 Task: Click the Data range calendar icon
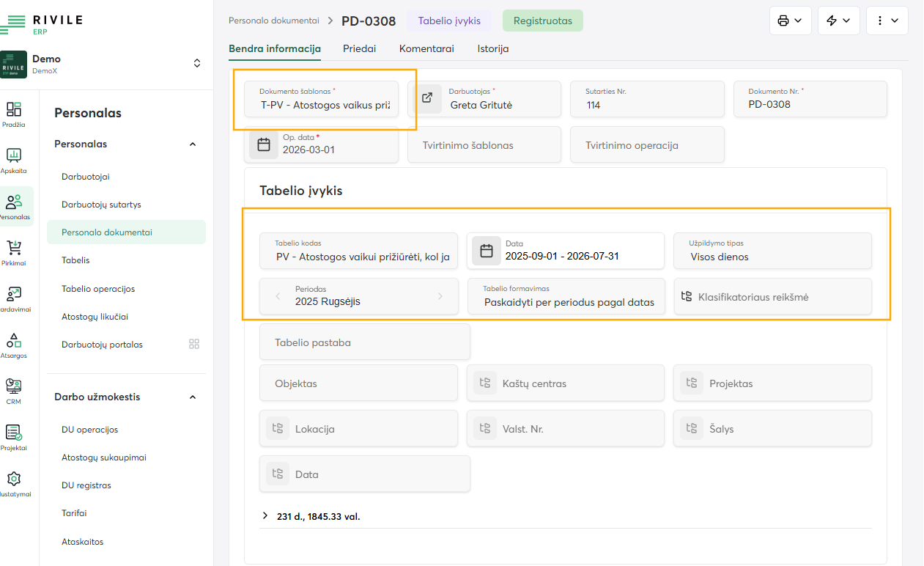[487, 251]
